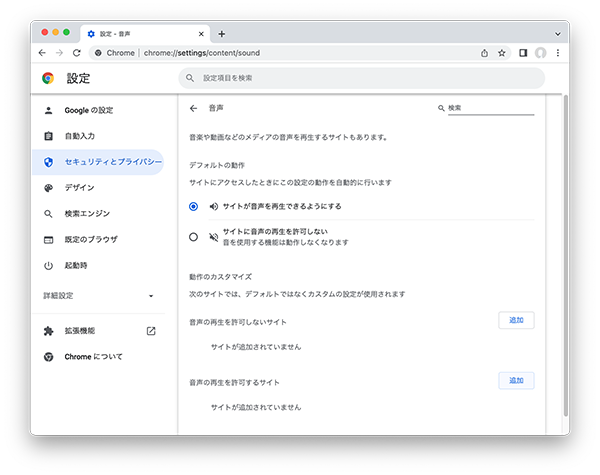Reload the page with the refresh icon

pyautogui.click(x=77, y=53)
